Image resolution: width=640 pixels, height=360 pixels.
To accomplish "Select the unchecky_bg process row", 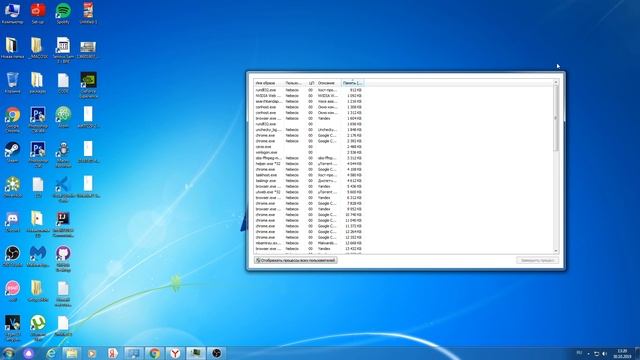I will coord(308,129).
